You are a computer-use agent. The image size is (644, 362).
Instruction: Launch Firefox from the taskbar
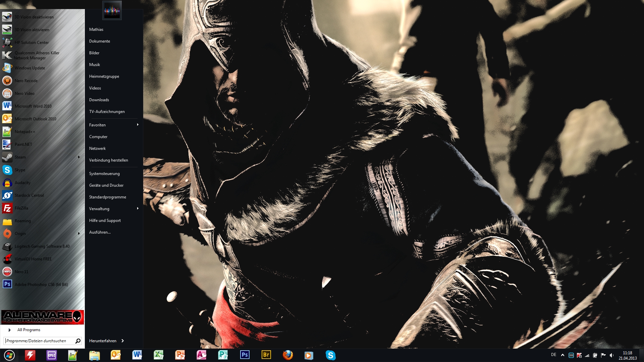tap(287, 355)
